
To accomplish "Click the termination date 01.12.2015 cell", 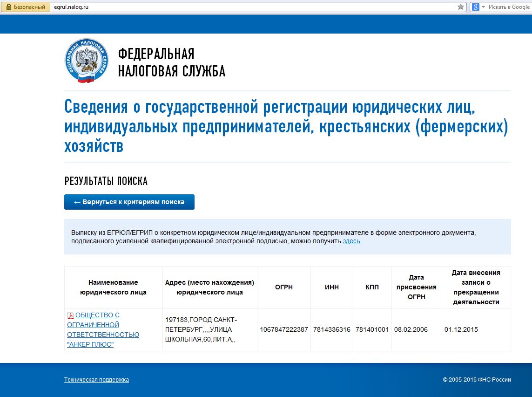I will [461, 329].
